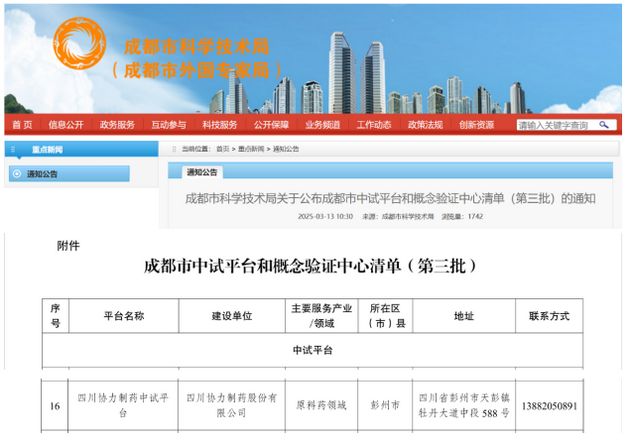
Task: Click the subtitle （成都市外国专家局）
Action: 196,70
